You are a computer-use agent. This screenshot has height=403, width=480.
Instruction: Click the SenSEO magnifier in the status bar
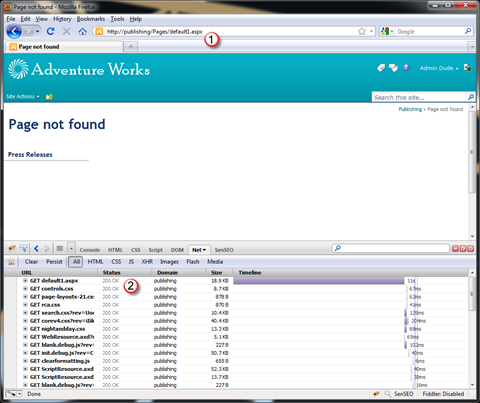pos(388,394)
